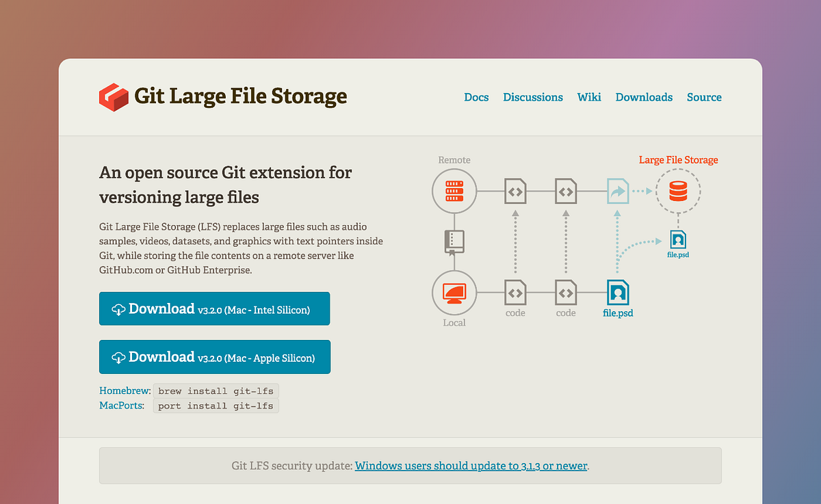
Task: Click the cloud icon on the Apple Silicon download button
Action: (x=118, y=356)
